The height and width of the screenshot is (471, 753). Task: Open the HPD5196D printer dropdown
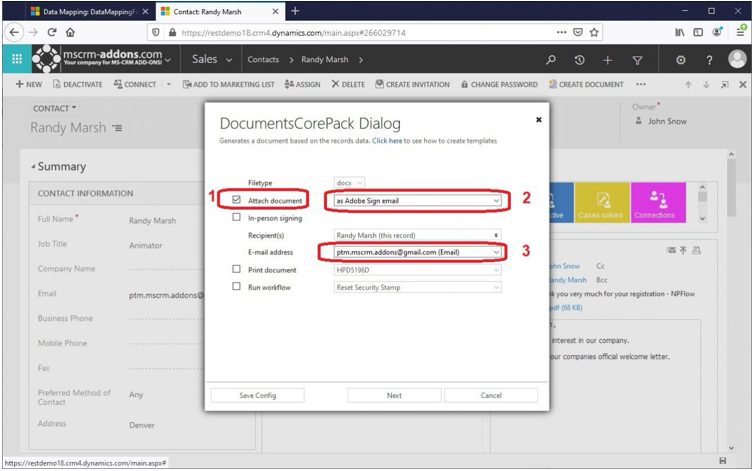(x=417, y=270)
